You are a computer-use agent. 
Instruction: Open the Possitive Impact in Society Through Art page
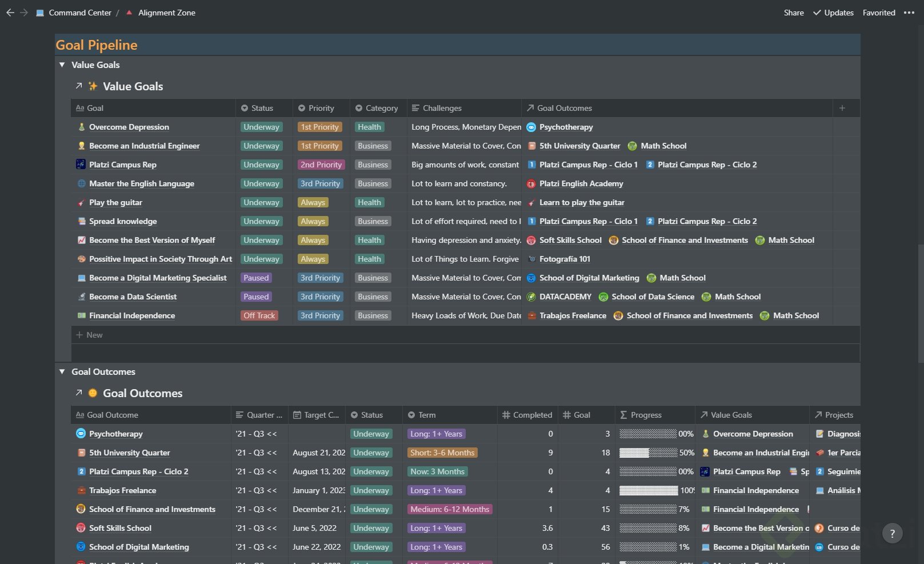click(161, 259)
